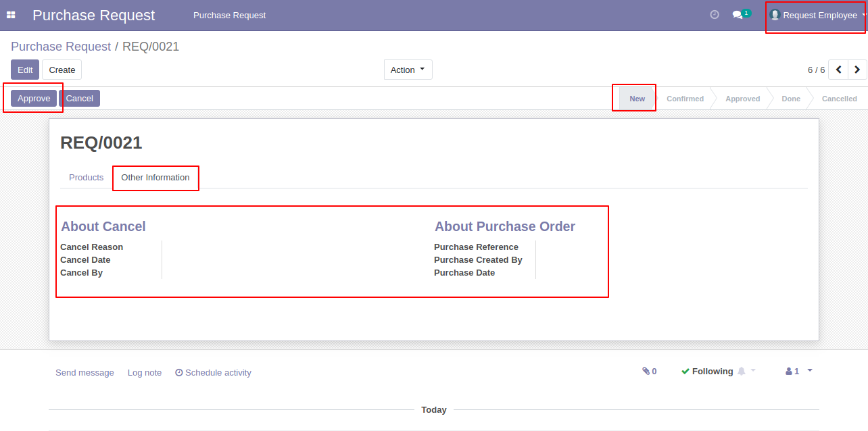This screenshot has width=868, height=431.
Task: Click the Confirmed status stage
Action: [685, 99]
